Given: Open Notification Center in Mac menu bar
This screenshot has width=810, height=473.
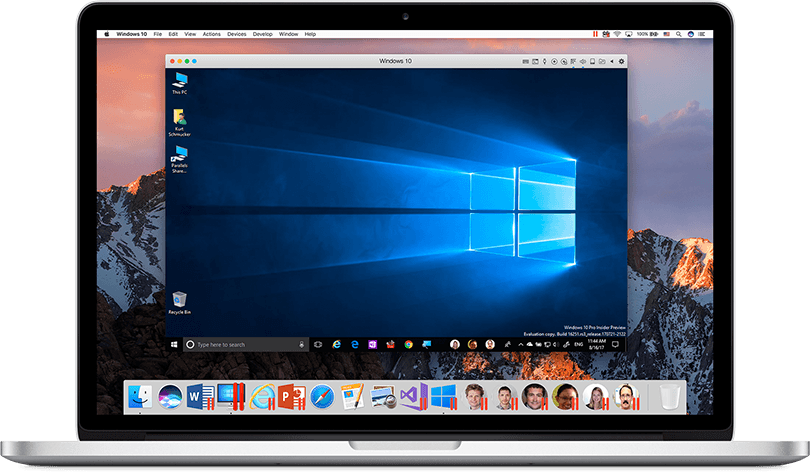Looking at the screenshot, I should tap(702, 34).
